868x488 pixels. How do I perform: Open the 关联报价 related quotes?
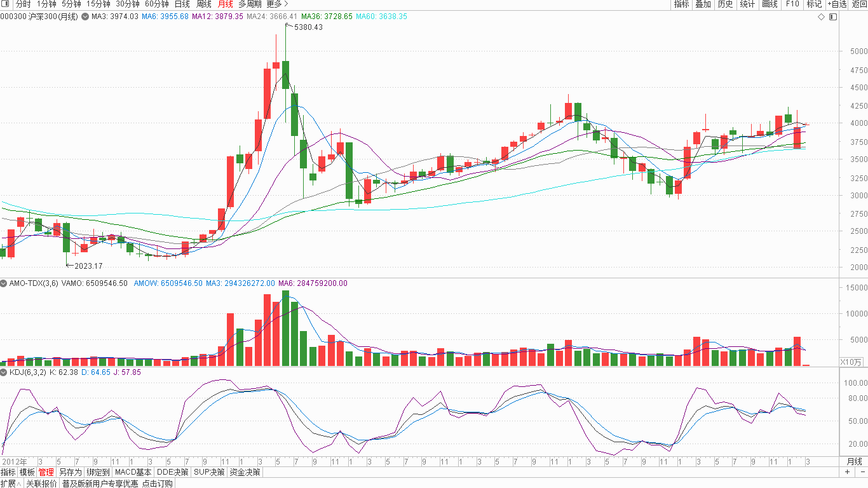tap(42, 484)
